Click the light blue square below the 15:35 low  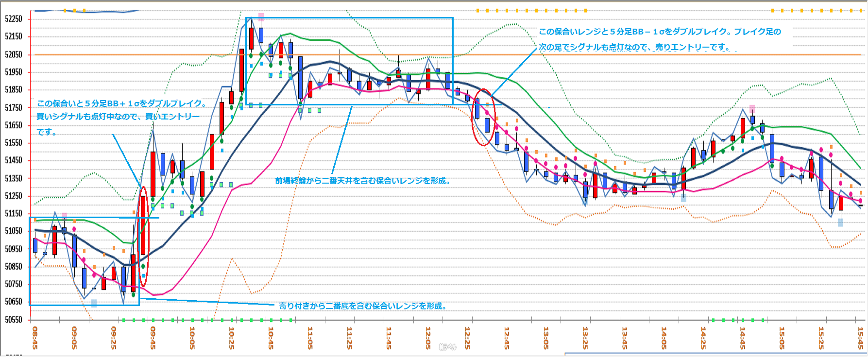840,222
